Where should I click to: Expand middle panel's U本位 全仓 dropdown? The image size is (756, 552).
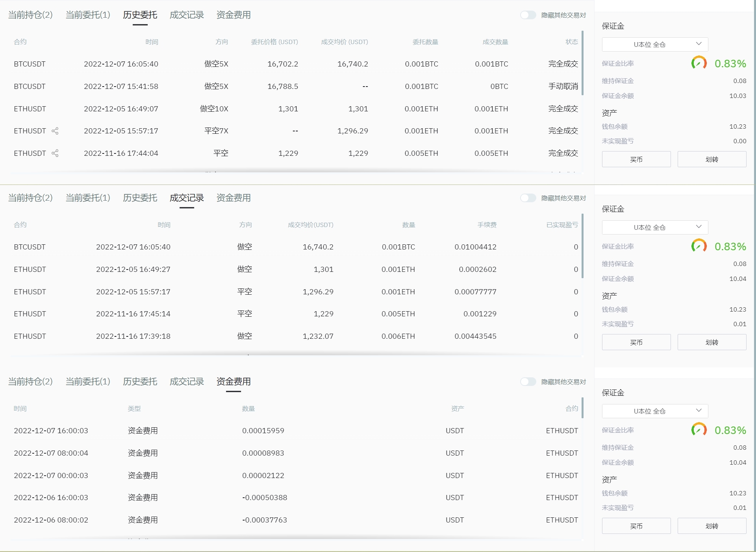[x=655, y=227]
